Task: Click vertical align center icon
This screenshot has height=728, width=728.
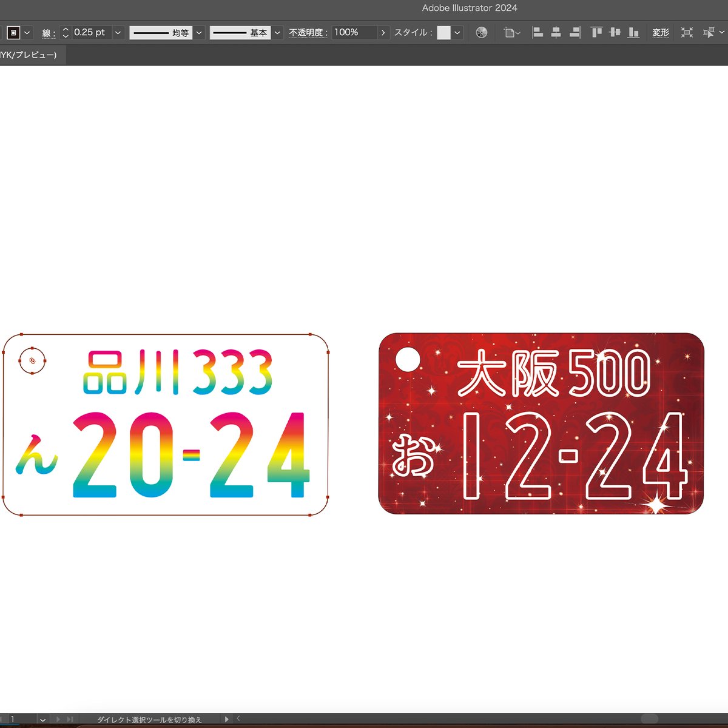Action: [615, 33]
